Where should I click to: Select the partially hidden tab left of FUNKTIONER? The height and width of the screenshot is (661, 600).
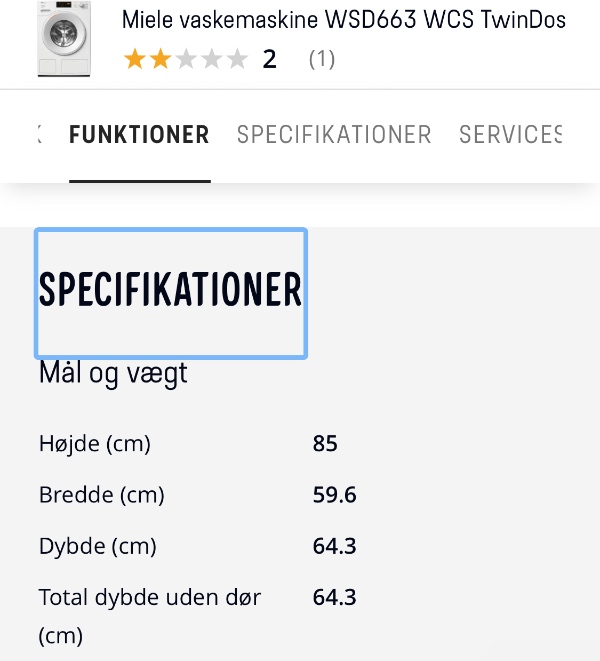click(x=39, y=135)
